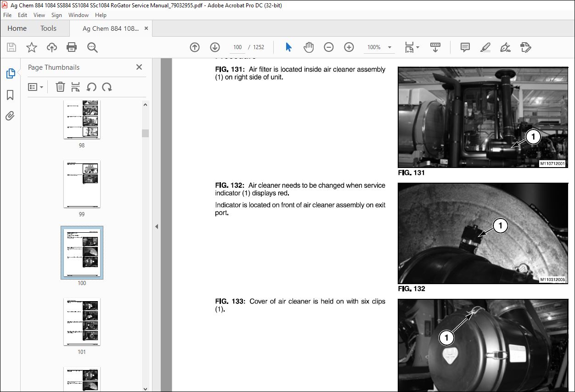Click the FIG. 132 service indicator photo

click(x=483, y=233)
